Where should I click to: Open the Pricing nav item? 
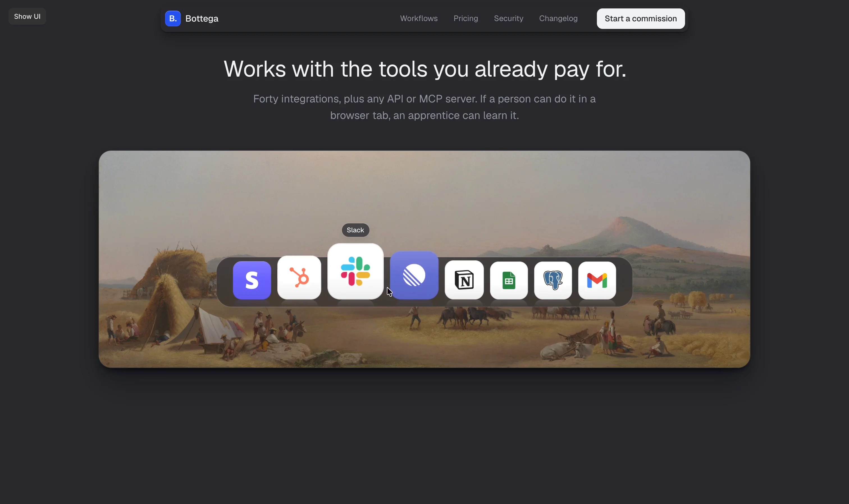[465, 19]
